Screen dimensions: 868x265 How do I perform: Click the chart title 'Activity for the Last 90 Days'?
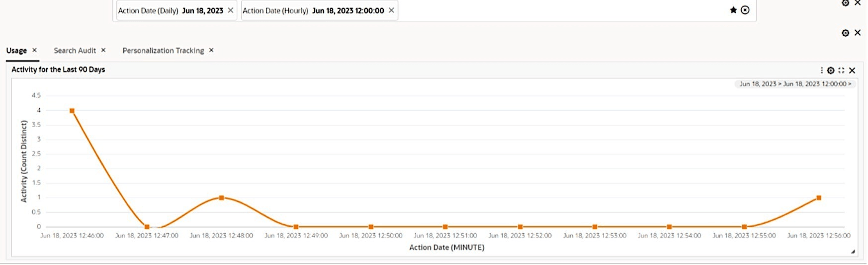[x=58, y=69]
